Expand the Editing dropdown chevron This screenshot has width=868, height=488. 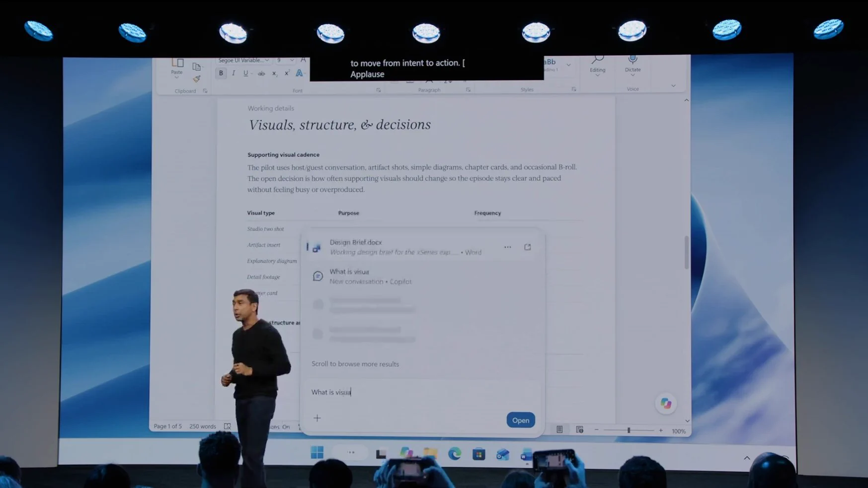(597, 75)
